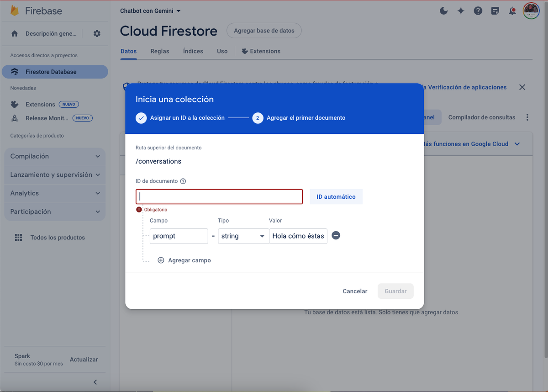This screenshot has width=548, height=392.
Task: Switch to the Datos tab
Action: click(x=128, y=51)
